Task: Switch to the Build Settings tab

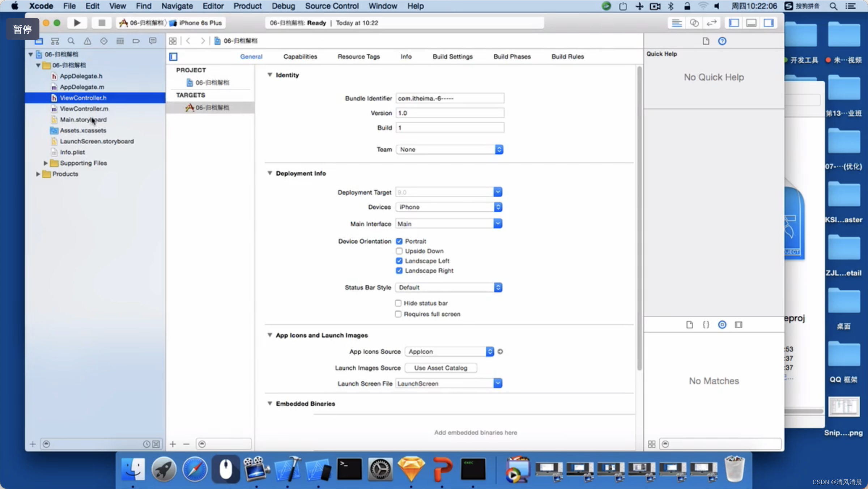Action: (452, 56)
